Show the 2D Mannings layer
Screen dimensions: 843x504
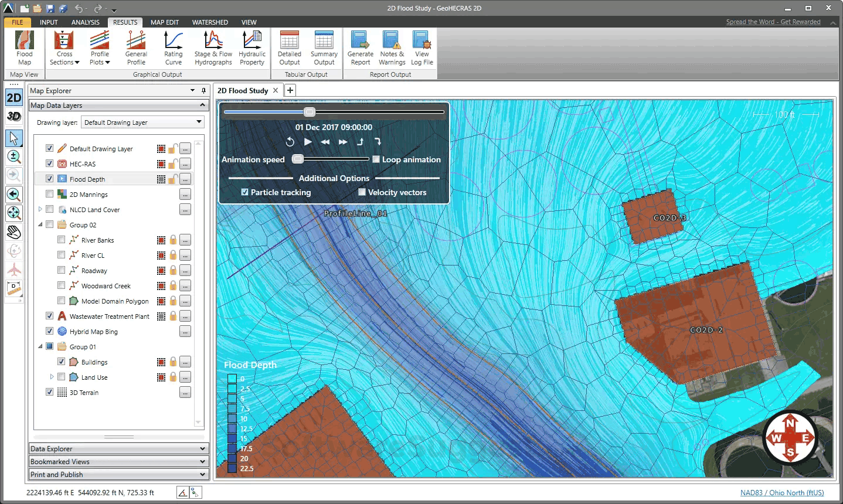50,194
